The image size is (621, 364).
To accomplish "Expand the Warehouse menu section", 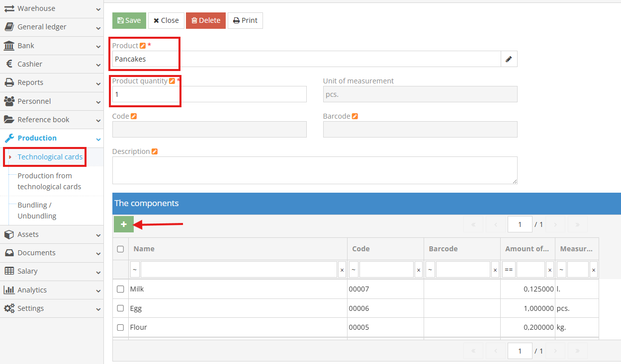I will (x=52, y=8).
